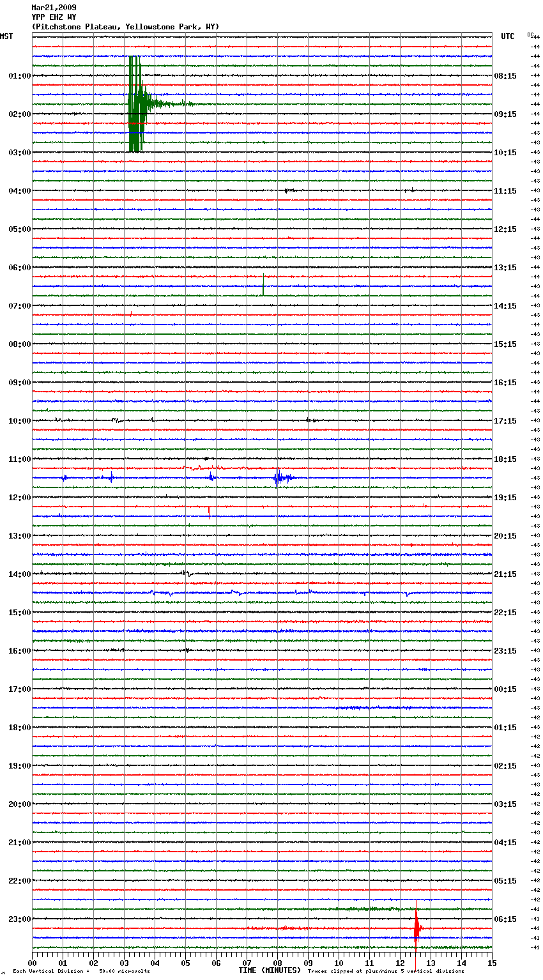Image resolution: width=543 pixels, height=980 pixels.
Task: Click the 17:15 UTC time label
Action: tap(505, 421)
